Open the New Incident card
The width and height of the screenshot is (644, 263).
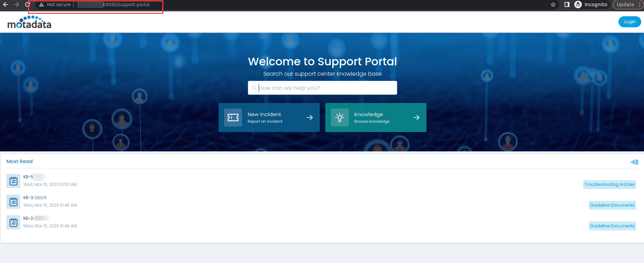(x=269, y=118)
